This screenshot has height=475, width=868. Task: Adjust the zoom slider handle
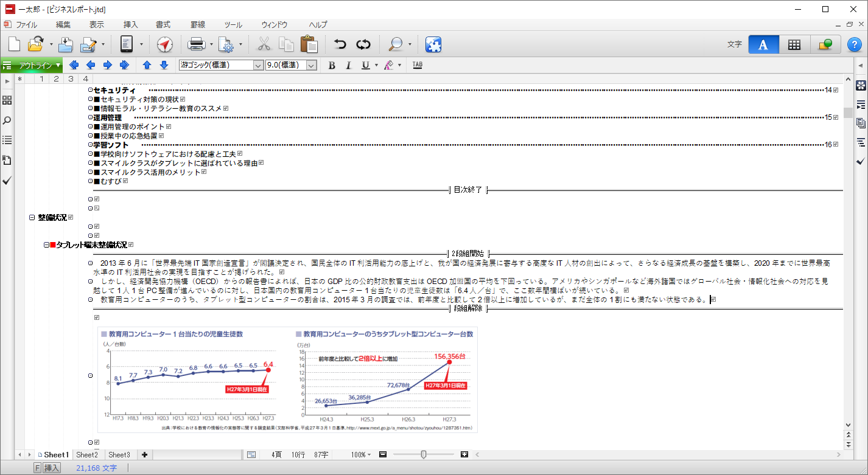point(424,454)
